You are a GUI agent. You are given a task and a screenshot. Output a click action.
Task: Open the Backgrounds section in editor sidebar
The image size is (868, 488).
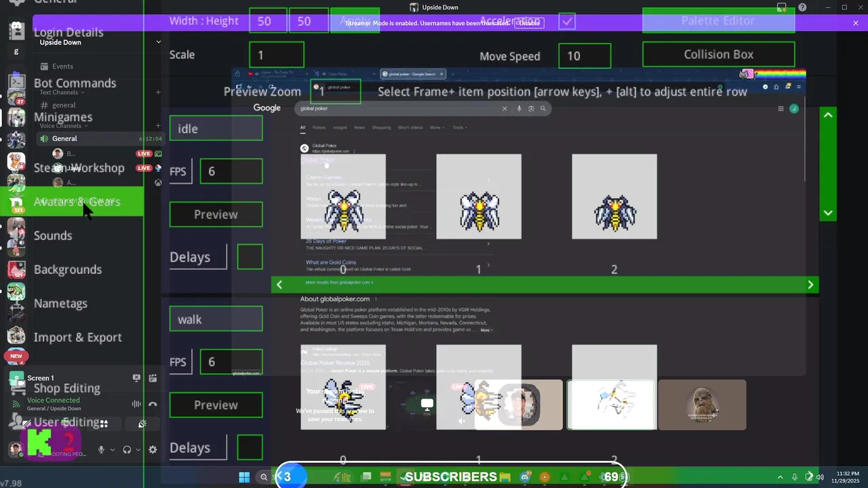coord(68,269)
